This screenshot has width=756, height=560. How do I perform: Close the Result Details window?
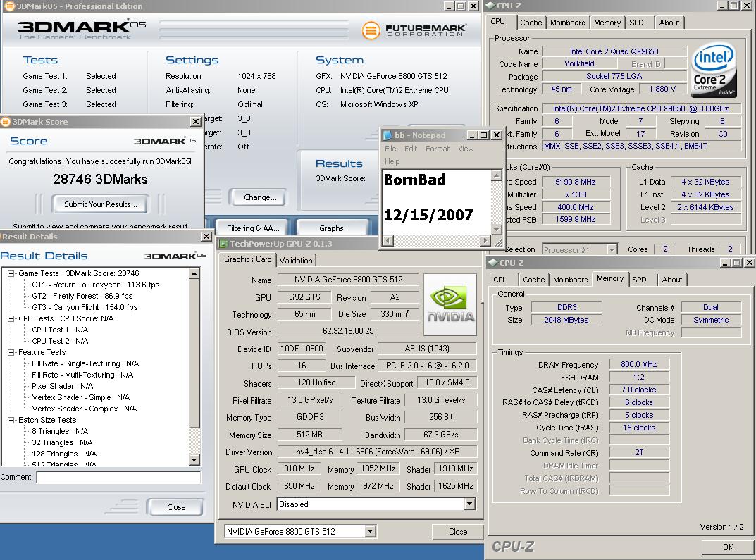pos(206,237)
